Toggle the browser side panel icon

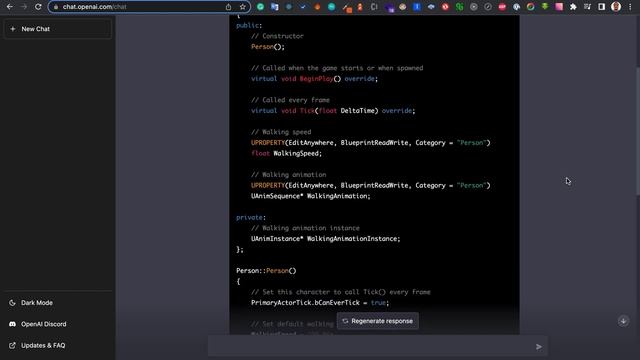tap(602, 7)
